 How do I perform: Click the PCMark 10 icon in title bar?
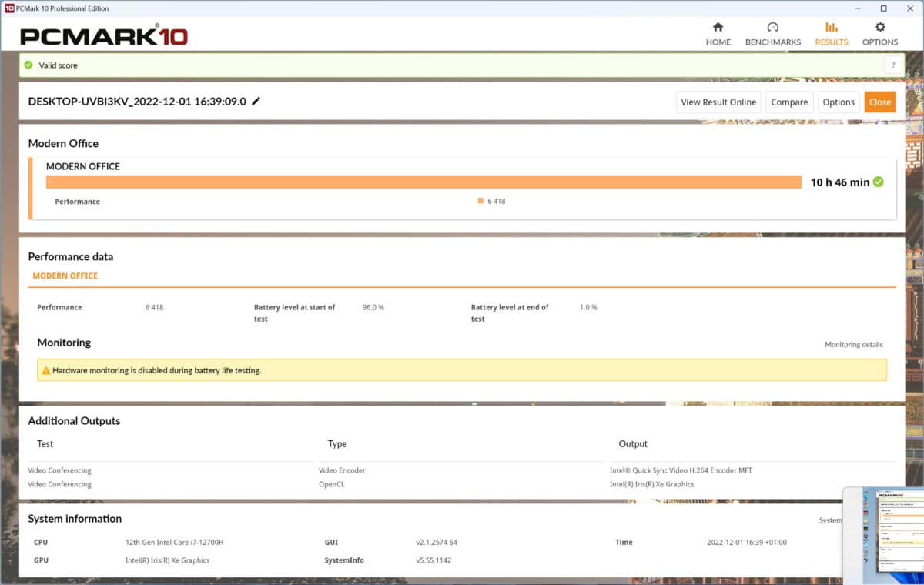tap(8, 8)
